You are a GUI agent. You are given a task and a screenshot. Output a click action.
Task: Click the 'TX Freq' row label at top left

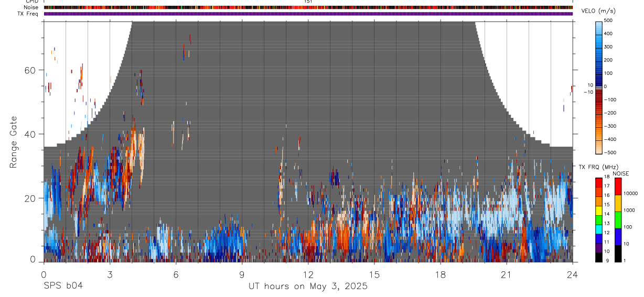click(x=28, y=14)
